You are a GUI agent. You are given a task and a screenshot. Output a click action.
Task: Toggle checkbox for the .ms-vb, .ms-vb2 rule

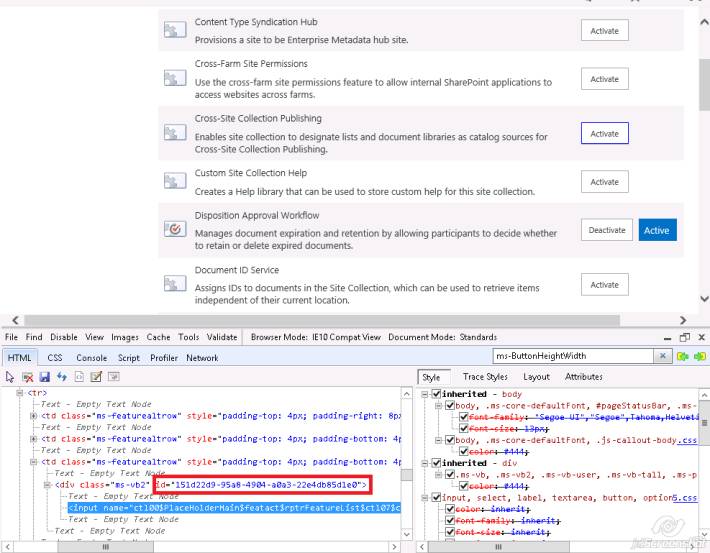tap(450, 474)
